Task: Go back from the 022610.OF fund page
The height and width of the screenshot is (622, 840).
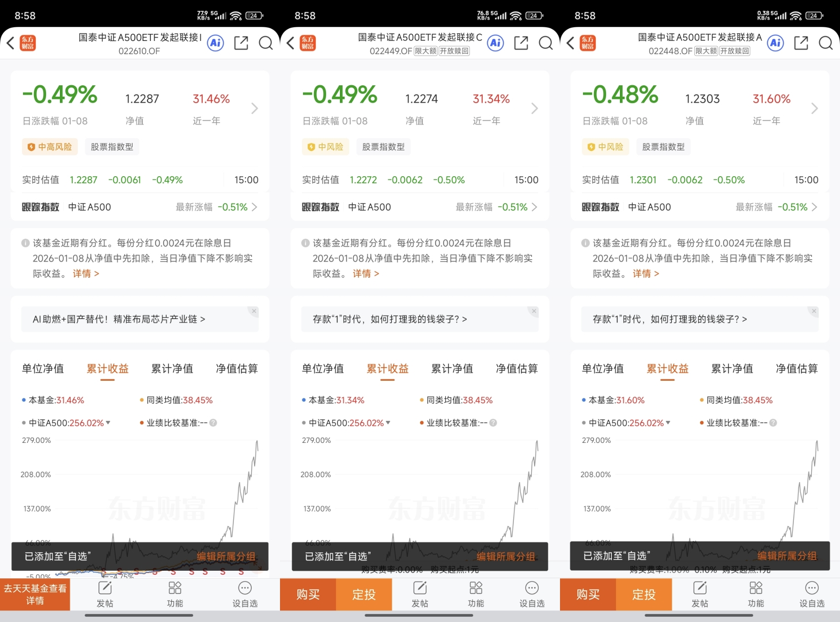Action: 10,43
